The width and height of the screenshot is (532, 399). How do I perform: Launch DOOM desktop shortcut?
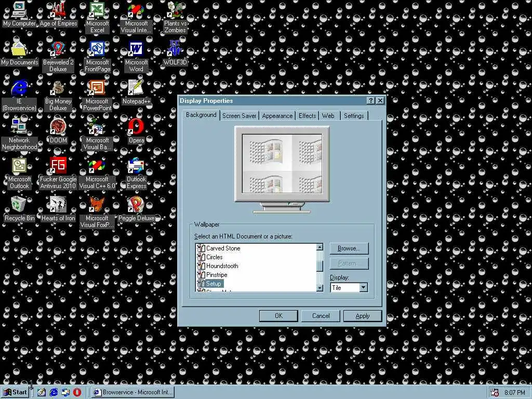pyautogui.click(x=58, y=131)
